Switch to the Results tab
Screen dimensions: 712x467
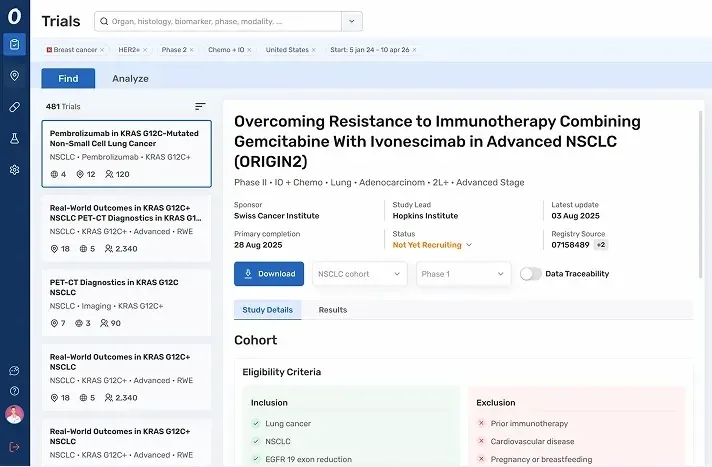[332, 310]
